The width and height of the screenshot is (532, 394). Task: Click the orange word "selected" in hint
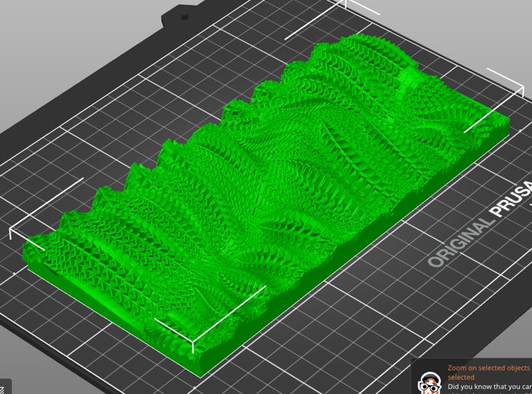pos(461,377)
